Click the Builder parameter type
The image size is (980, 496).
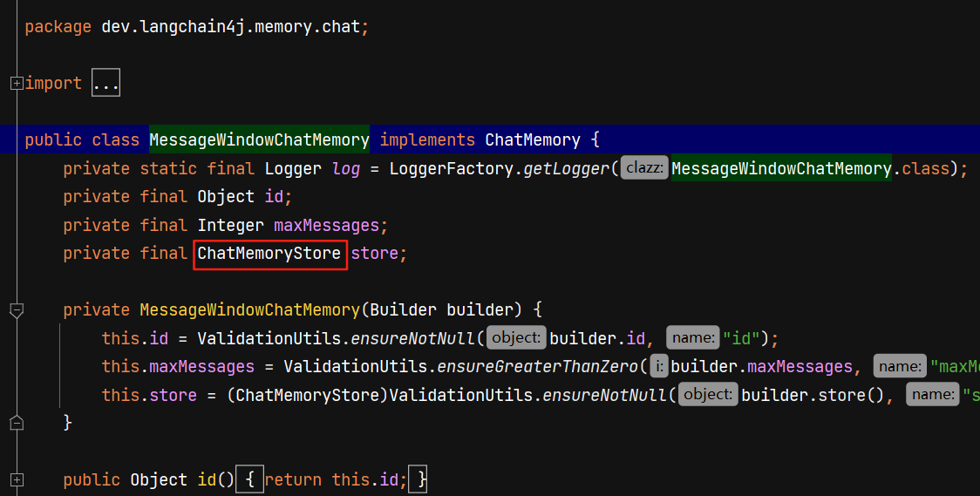403,309
